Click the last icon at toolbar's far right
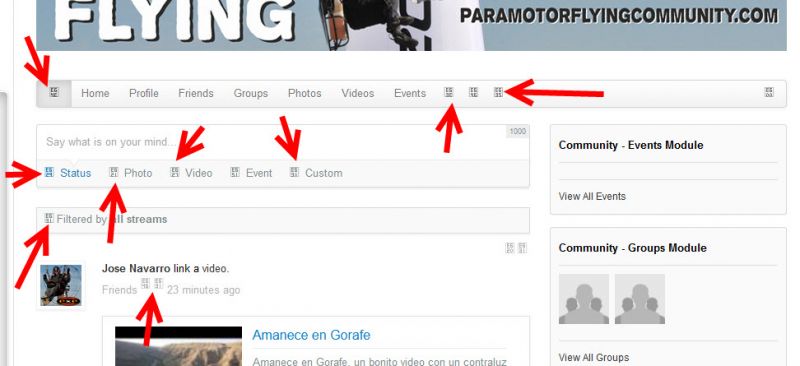Screen dimensions: 800x366 point(769,92)
